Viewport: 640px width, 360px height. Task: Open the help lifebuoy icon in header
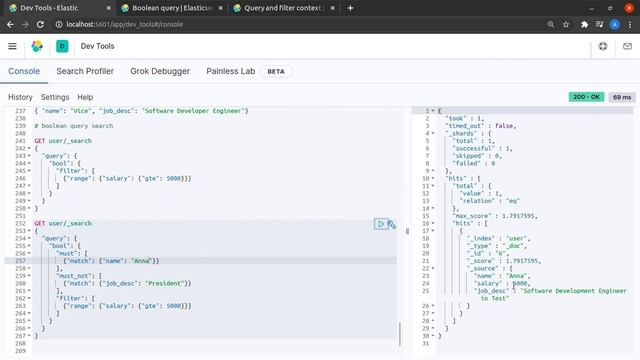603,46
